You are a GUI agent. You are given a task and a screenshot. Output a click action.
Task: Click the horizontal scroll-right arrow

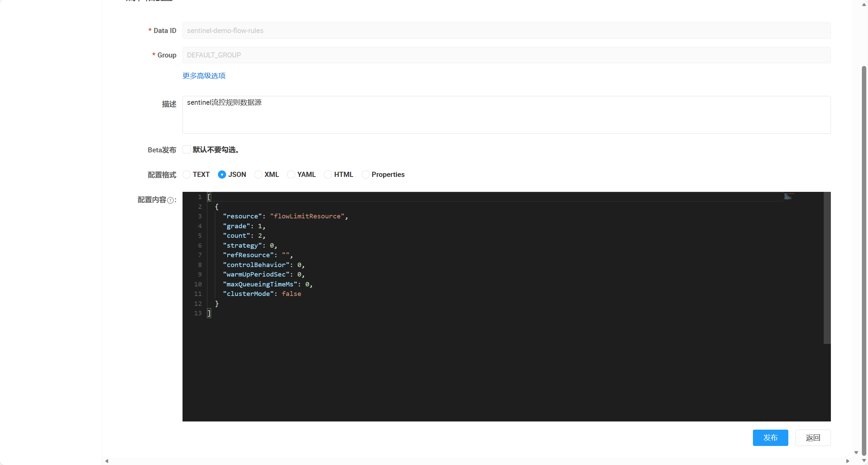[848, 461]
